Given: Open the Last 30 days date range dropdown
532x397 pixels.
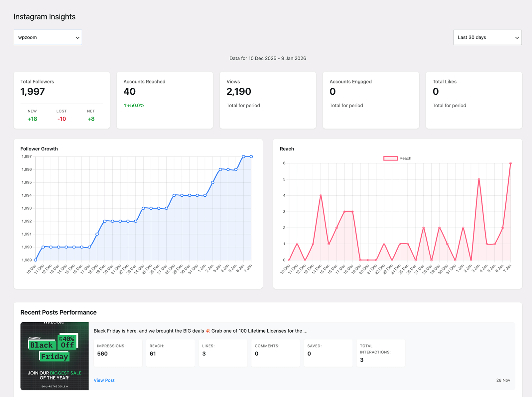Looking at the screenshot, I should pos(487,37).
